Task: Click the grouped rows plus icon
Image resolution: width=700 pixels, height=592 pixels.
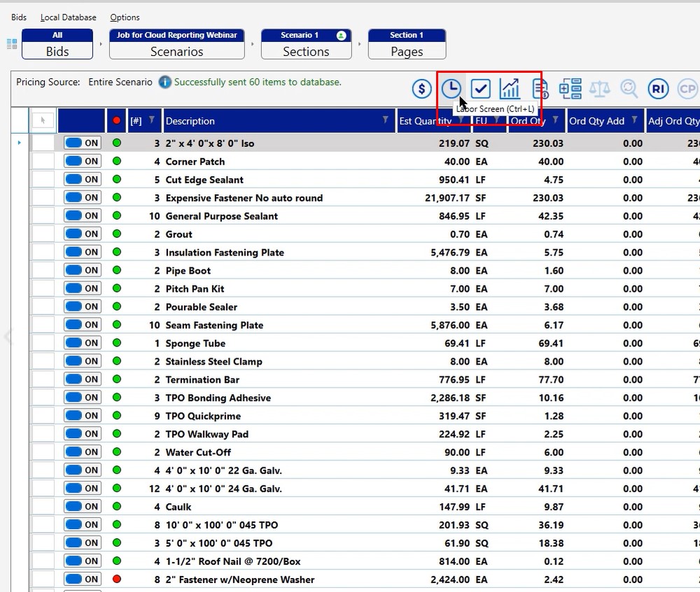Action: (570, 89)
